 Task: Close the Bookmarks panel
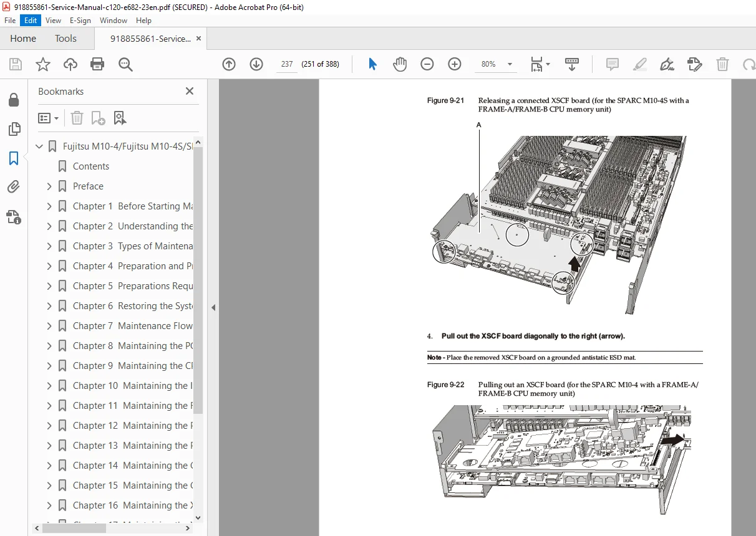coord(190,91)
